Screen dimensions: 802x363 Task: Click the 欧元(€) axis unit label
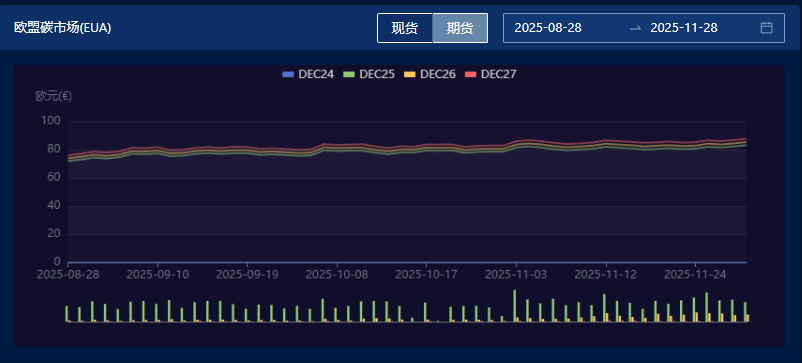pyautogui.click(x=54, y=96)
